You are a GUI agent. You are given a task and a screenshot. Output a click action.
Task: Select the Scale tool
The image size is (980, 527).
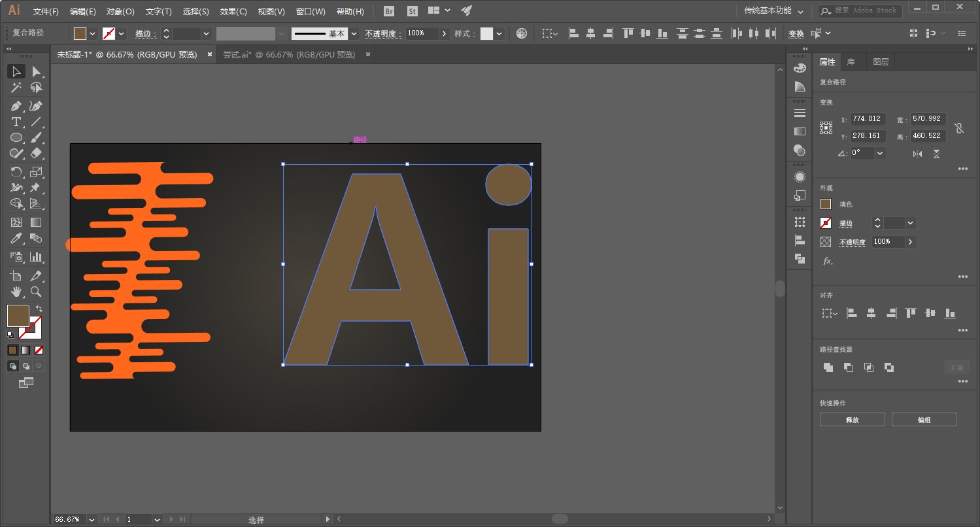36,172
